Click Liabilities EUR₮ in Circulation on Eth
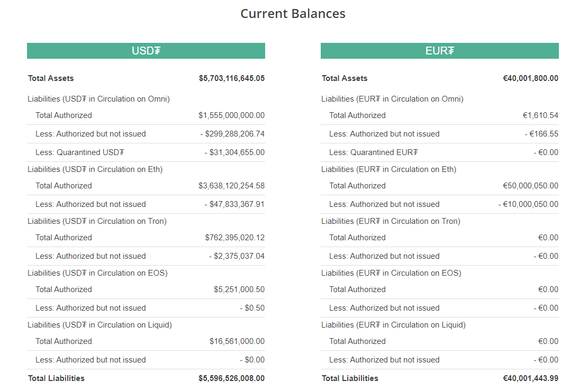This screenshot has height=390, width=588. click(388, 169)
